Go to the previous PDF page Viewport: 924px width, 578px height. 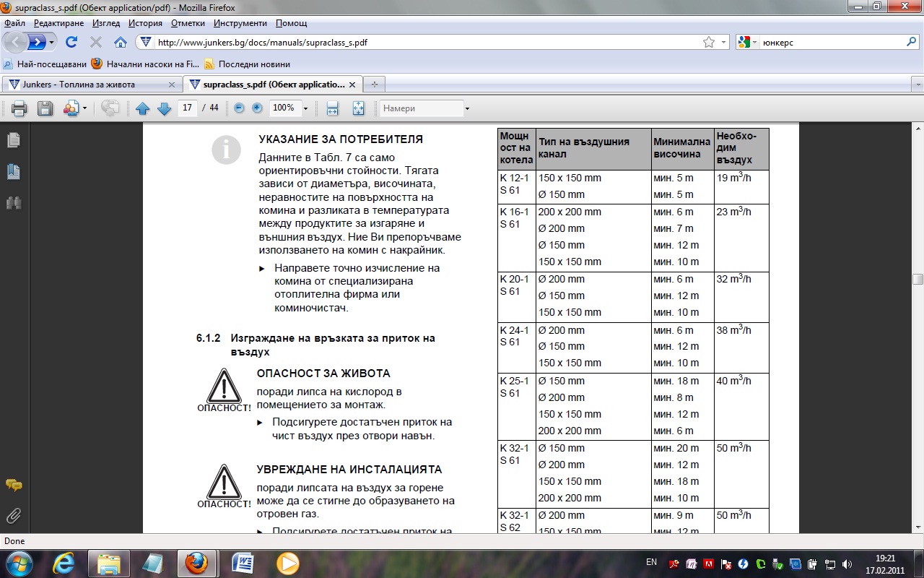(x=142, y=108)
